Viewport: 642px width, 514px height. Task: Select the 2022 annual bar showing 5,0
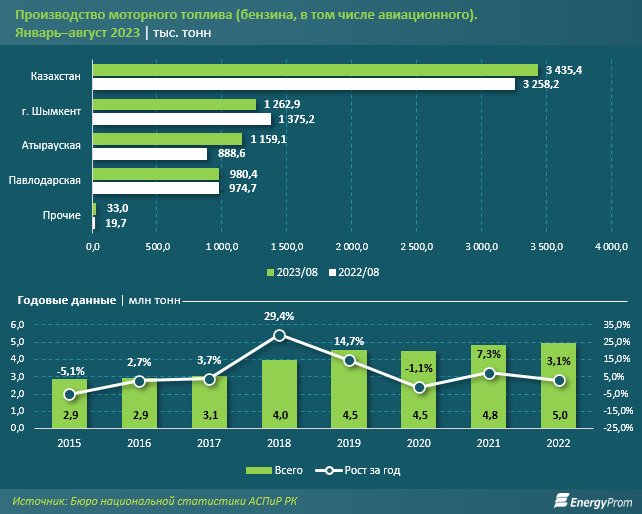point(558,385)
